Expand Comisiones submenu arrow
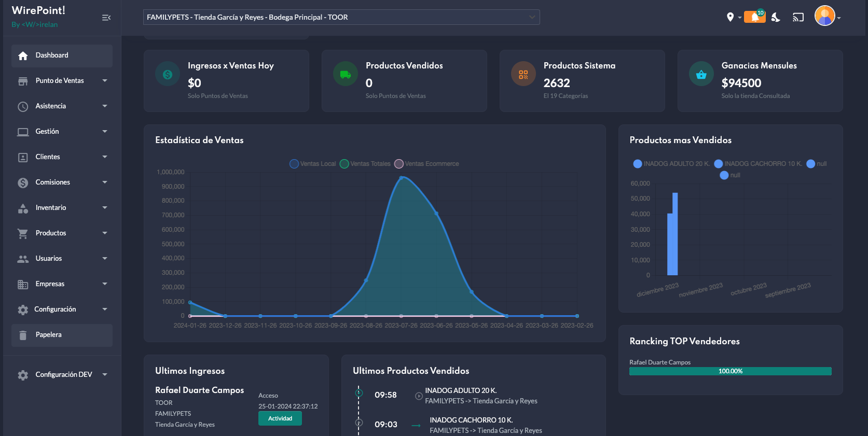 click(x=105, y=182)
